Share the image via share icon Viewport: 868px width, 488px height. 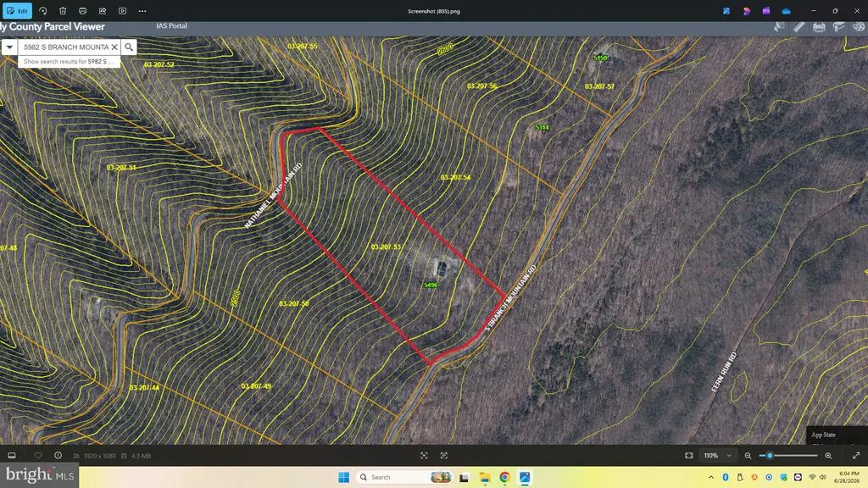point(103,10)
